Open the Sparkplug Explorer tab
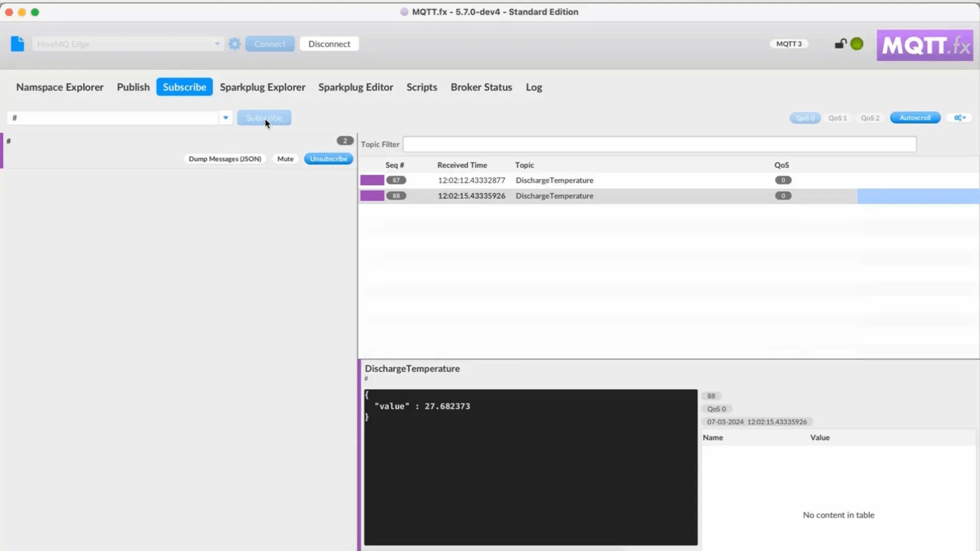980x551 pixels. 262,87
